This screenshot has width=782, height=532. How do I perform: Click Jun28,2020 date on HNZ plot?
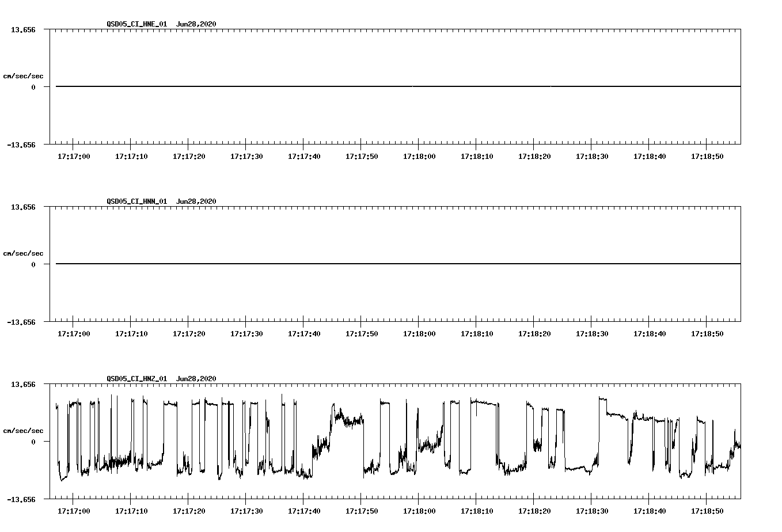196,379
